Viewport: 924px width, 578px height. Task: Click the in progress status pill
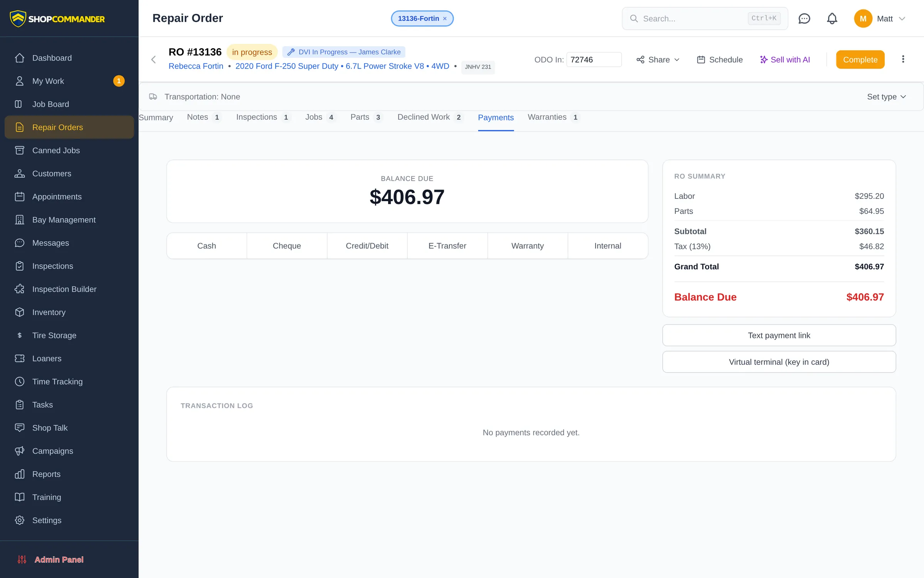252,52
